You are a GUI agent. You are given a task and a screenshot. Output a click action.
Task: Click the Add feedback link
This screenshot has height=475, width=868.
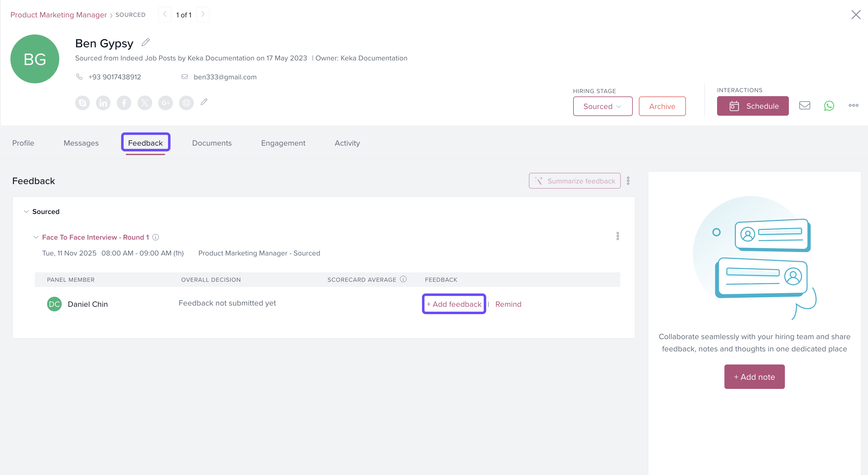[x=454, y=304]
